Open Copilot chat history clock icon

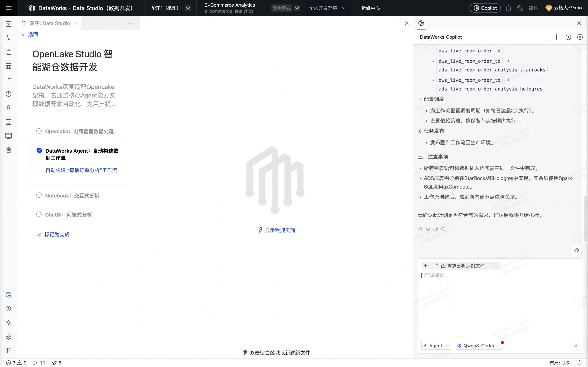(568, 37)
